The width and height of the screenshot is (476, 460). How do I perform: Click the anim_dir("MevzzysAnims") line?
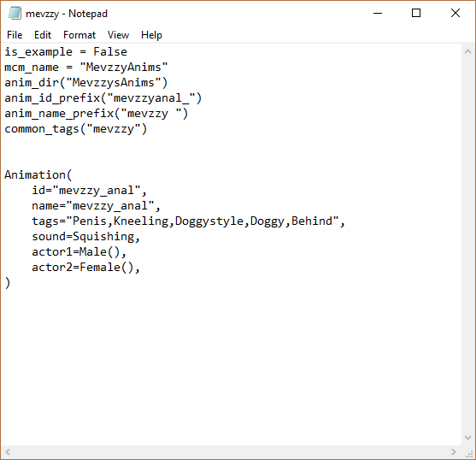click(86, 83)
